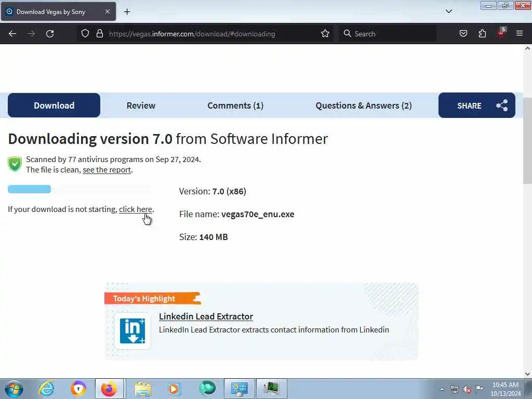Viewport: 532px width, 399px height.
Task: Open the file explorer taskbar icon
Action: [x=143, y=389]
